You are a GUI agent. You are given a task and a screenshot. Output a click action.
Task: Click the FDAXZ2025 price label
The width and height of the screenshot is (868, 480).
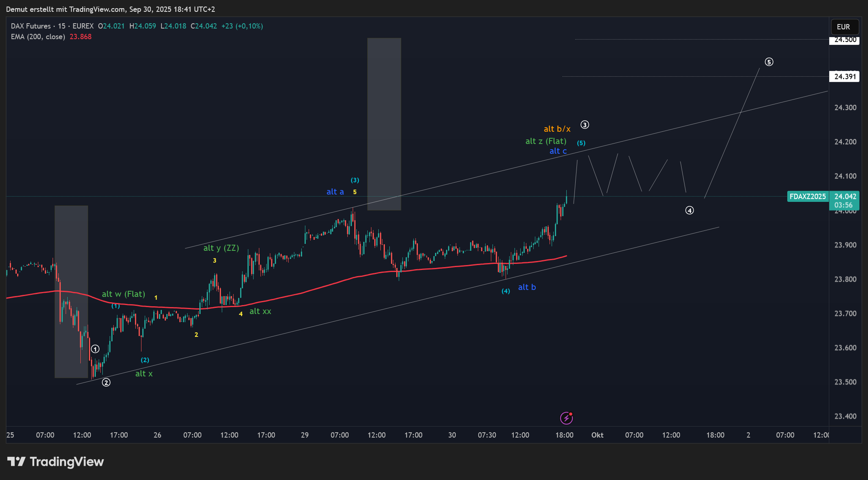[x=807, y=197]
